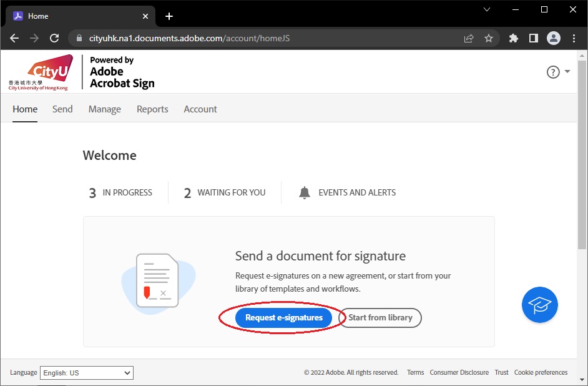Reload the page

[54, 38]
